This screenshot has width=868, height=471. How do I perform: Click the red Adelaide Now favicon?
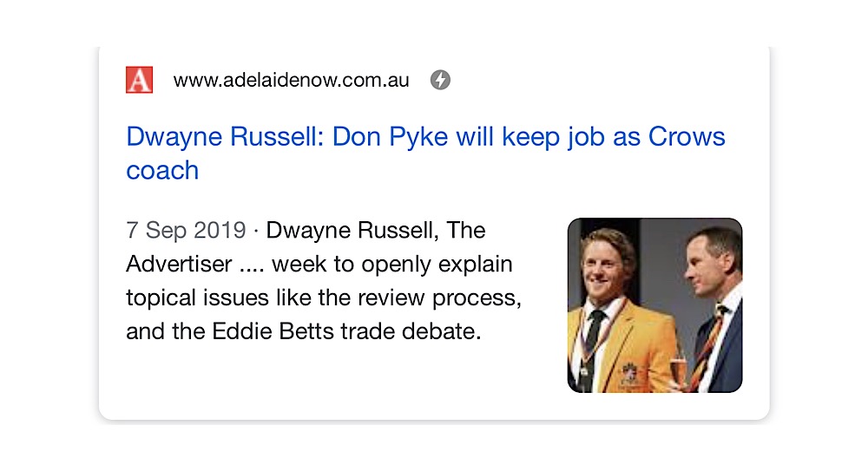pos(139,80)
